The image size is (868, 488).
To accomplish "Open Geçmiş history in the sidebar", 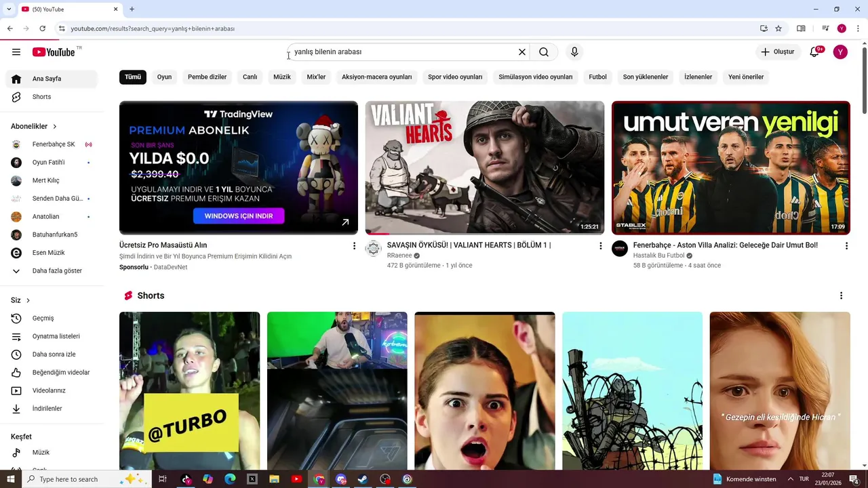I will [x=52, y=319].
